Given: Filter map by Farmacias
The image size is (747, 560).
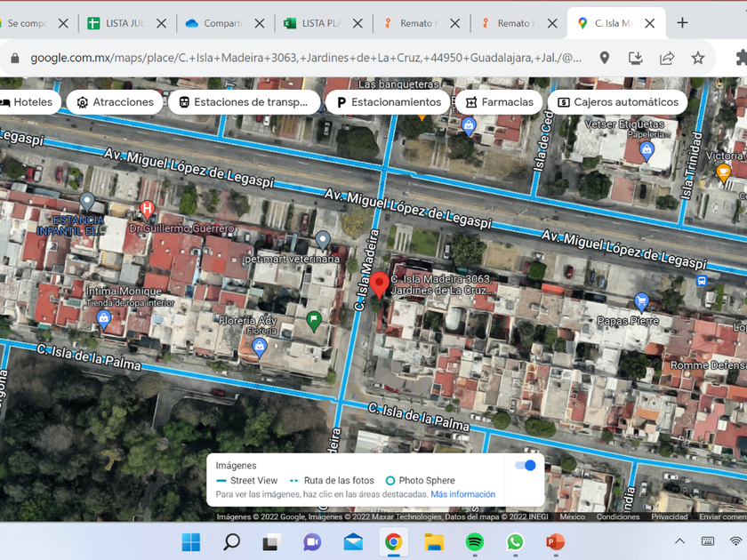Looking at the screenshot, I should (x=499, y=102).
